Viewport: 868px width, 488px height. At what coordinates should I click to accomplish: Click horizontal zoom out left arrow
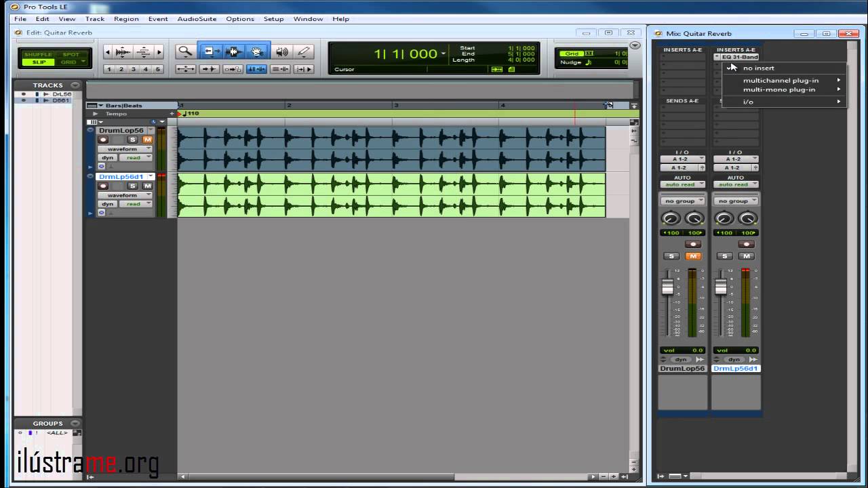click(108, 52)
